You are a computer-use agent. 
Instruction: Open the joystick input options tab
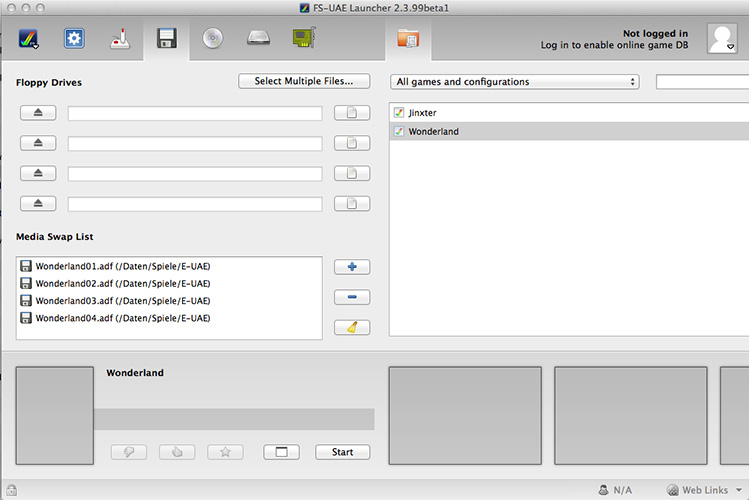point(121,39)
